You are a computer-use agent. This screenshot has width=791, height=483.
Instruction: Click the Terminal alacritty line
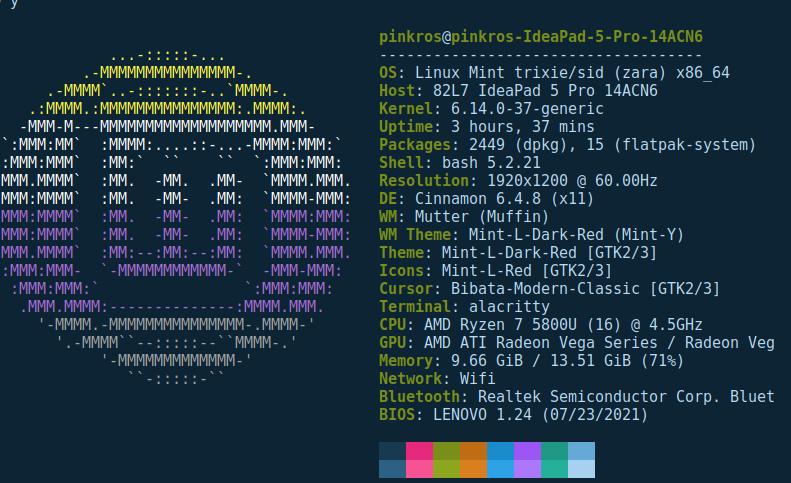[x=464, y=307]
